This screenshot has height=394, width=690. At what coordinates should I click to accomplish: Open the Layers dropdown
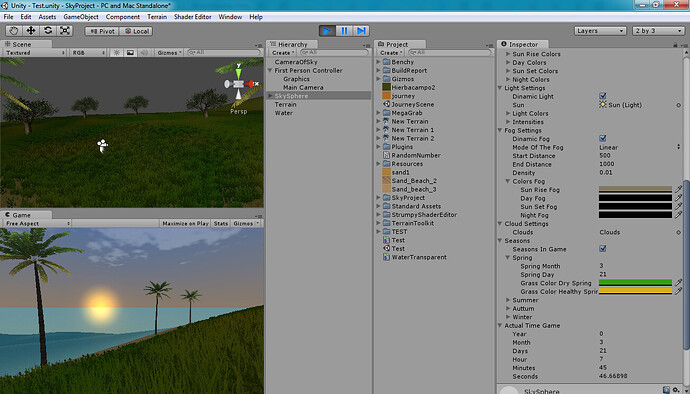coord(600,31)
